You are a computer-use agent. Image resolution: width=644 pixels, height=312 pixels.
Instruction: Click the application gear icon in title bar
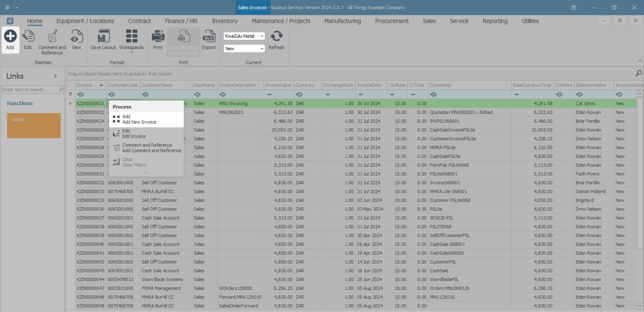click(x=7, y=7)
